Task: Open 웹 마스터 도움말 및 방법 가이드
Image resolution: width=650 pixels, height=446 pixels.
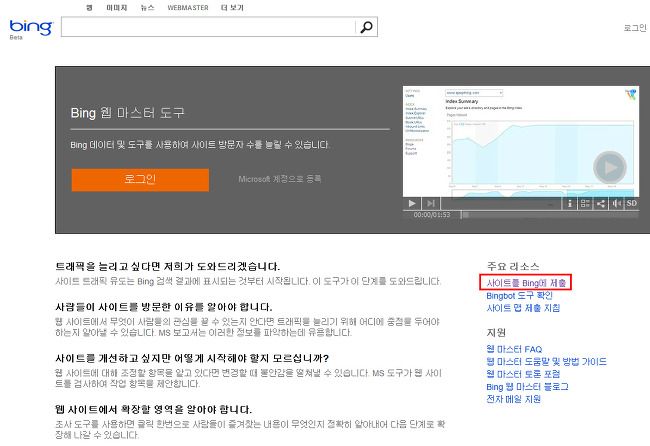Action: click(x=546, y=361)
